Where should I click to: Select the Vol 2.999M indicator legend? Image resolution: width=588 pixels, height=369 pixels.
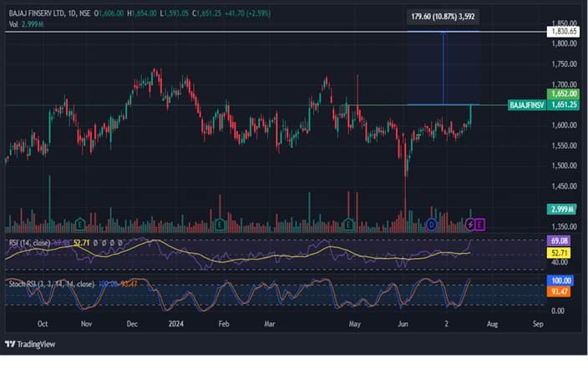point(26,24)
